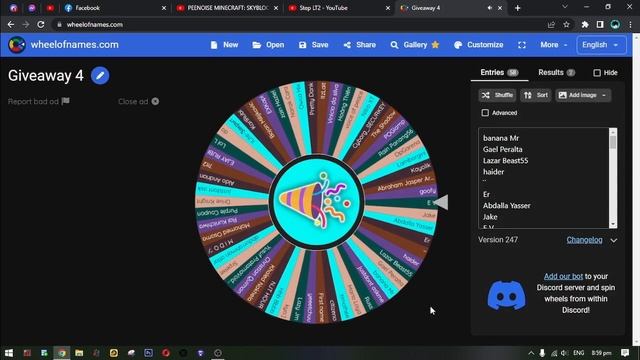Click the site info lock icon
This screenshot has height=360, width=640.
(60, 25)
